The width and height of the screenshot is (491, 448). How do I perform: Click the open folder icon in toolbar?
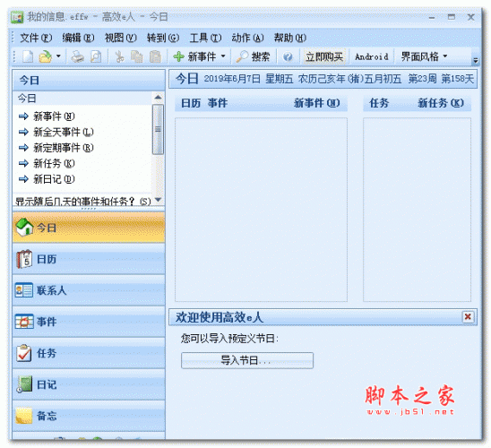[46, 56]
